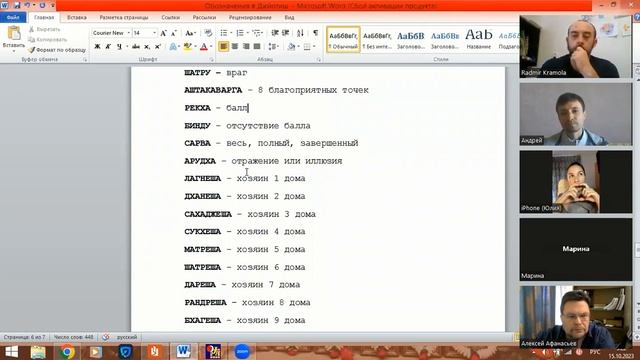This screenshot has width=640, height=360.
Task: Open the line spacing dropdown
Action: (x=274, y=47)
